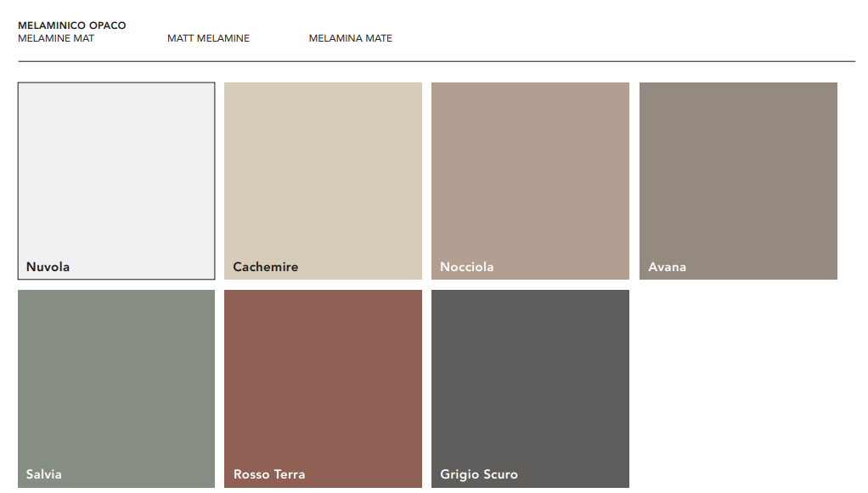Screen dimensions: 868x493
Task: Click the MELAMINE MAT subtitle text
Action: (x=56, y=38)
